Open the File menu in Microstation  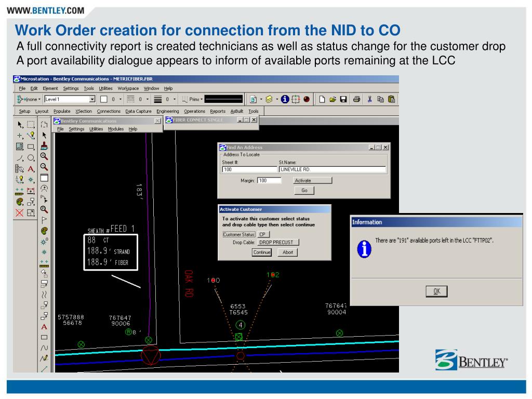click(x=22, y=88)
